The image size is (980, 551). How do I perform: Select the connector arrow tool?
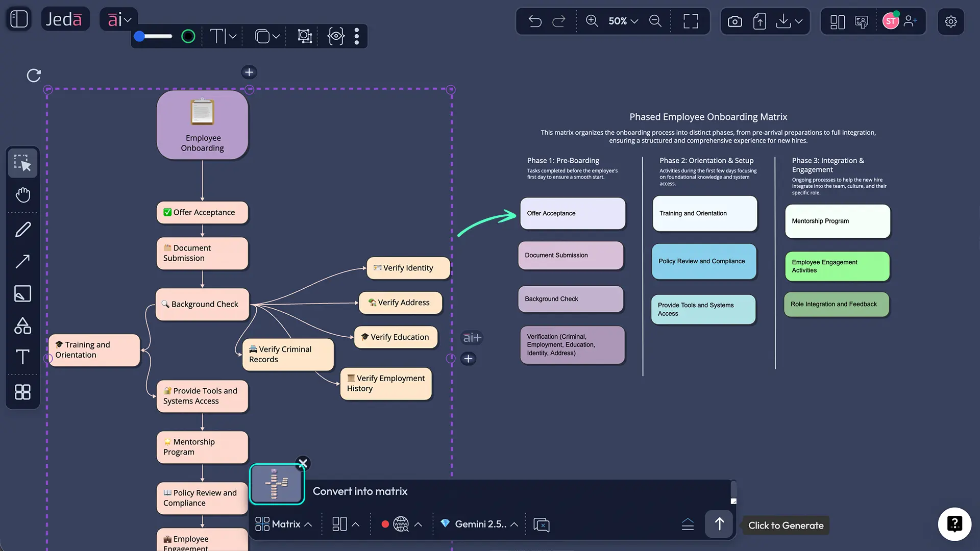point(22,261)
